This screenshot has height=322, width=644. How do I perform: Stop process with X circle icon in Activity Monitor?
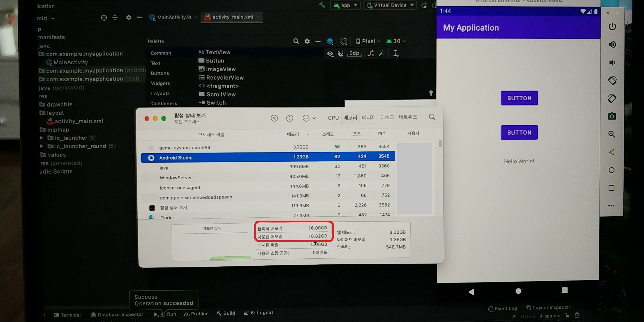click(x=274, y=118)
